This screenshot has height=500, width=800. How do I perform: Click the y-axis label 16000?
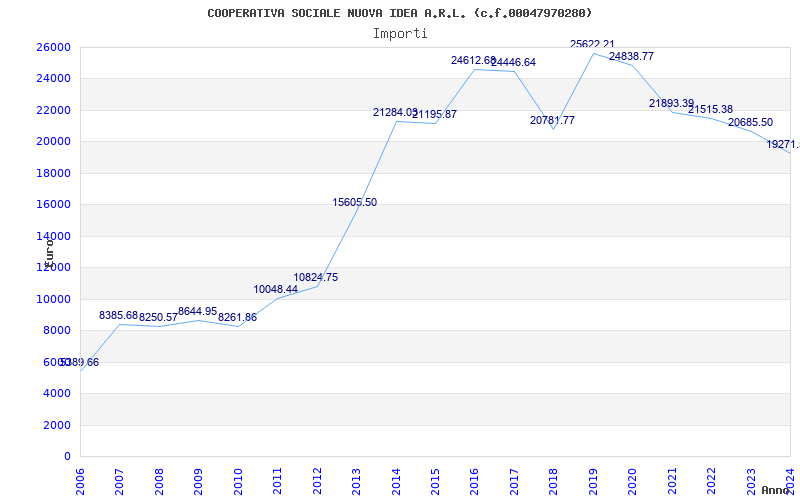click(53, 205)
